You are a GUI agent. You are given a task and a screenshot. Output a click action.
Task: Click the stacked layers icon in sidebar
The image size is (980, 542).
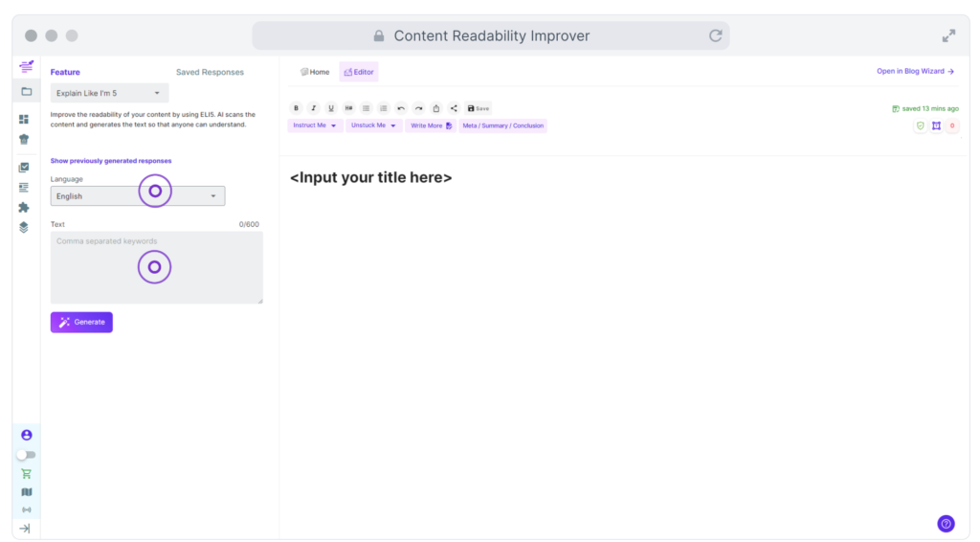click(24, 227)
